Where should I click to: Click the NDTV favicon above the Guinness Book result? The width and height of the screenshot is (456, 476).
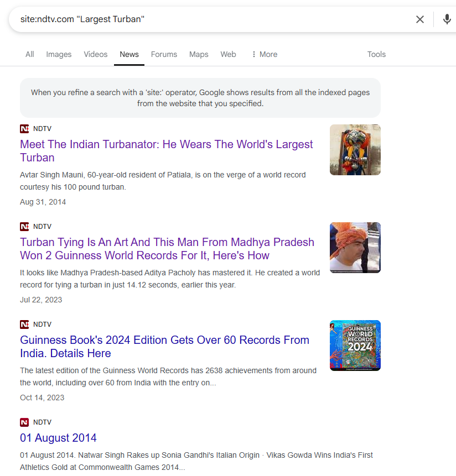coord(24,324)
